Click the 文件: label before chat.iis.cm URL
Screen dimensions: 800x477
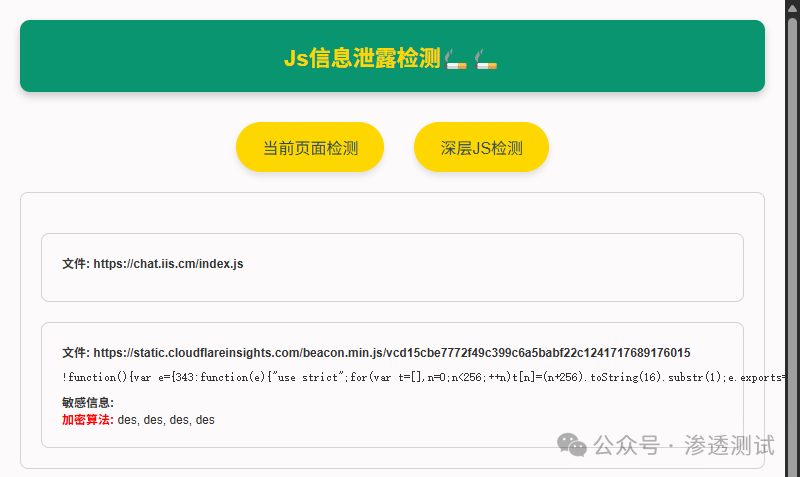(x=75, y=264)
